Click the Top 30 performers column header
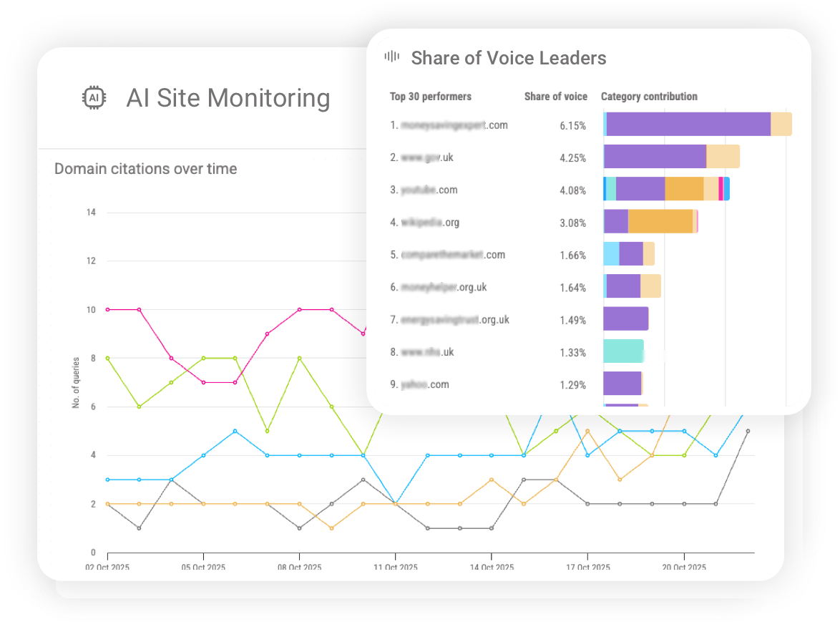840x627 pixels. pyautogui.click(x=429, y=97)
